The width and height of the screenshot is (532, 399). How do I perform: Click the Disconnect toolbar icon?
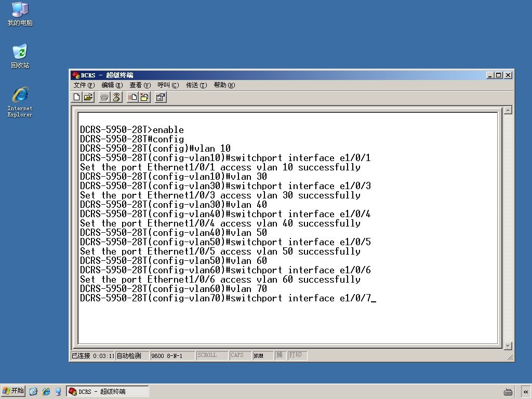(116, 97)
